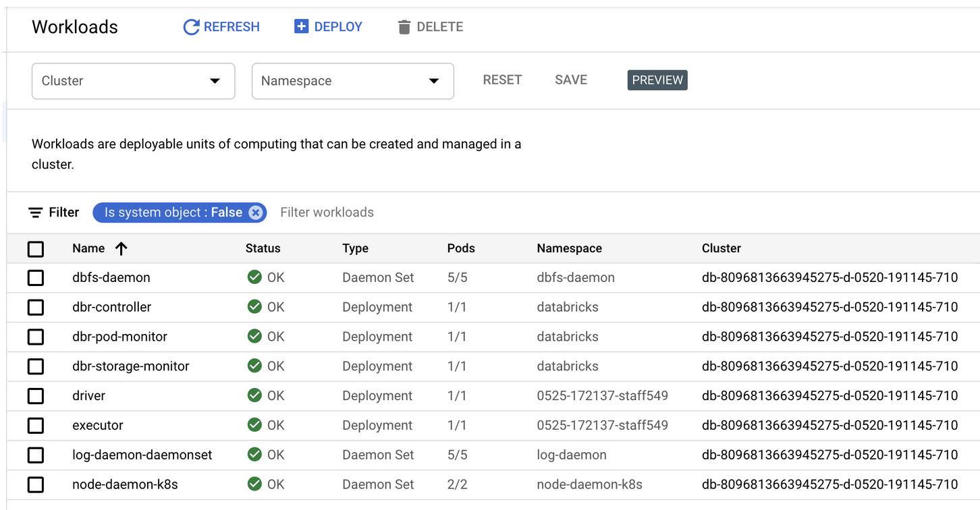
Task: Click the green OK icon for dbr-controller
Action: pos(254,307)
